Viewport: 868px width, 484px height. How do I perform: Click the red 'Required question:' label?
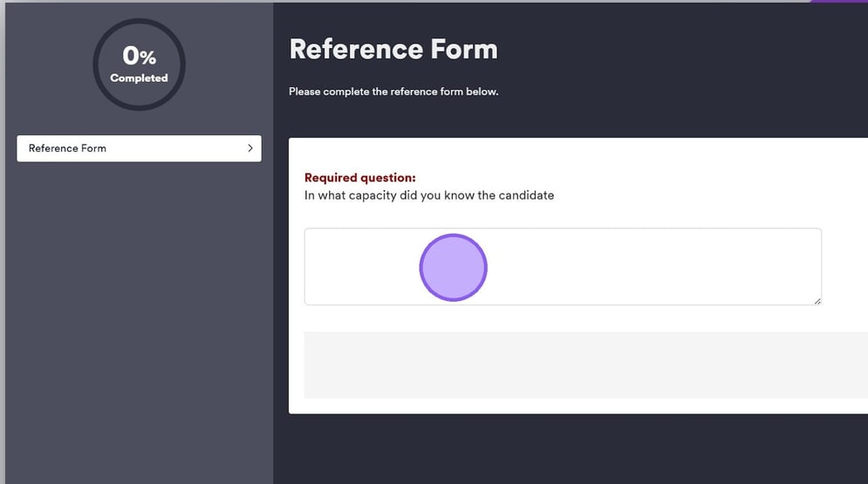[359, 178]
